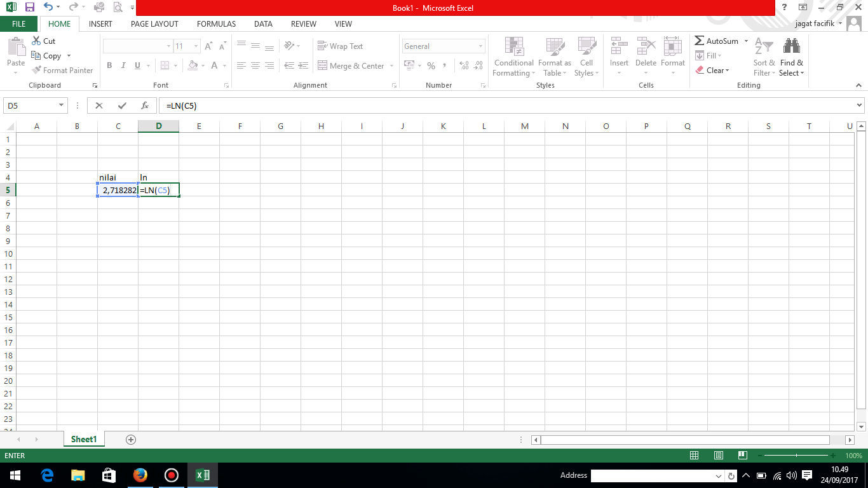Image resolution: width=868 pixels, height=488 pixels.
Task: Click the Sheet1 tab
Action: 84,439
